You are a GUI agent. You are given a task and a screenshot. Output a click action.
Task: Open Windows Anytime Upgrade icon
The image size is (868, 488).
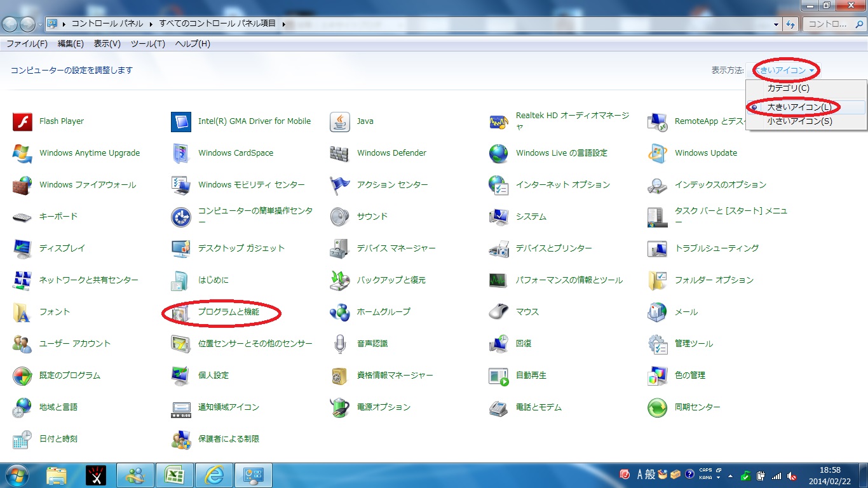[x=22, y=153]
